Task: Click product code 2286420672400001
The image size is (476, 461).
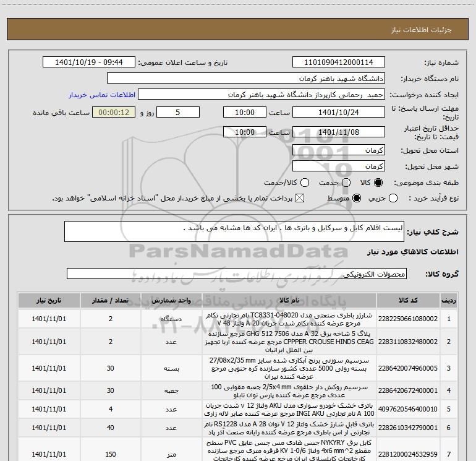Action: tap(408, 390)
